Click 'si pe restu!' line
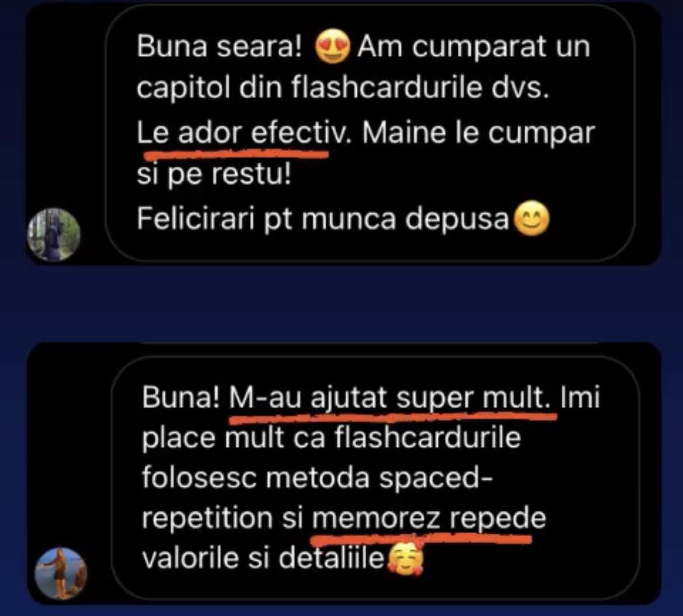683x616 pixels. pos(214,175)
